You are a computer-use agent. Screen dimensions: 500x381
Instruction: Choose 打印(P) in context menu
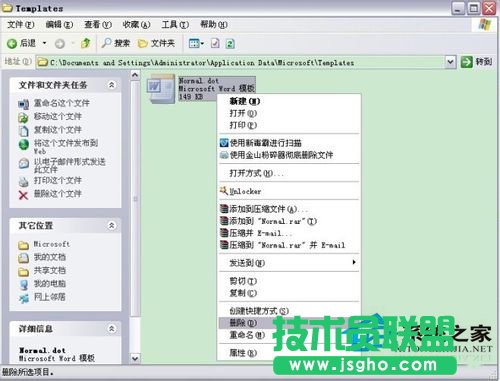[x=289, y=125]
